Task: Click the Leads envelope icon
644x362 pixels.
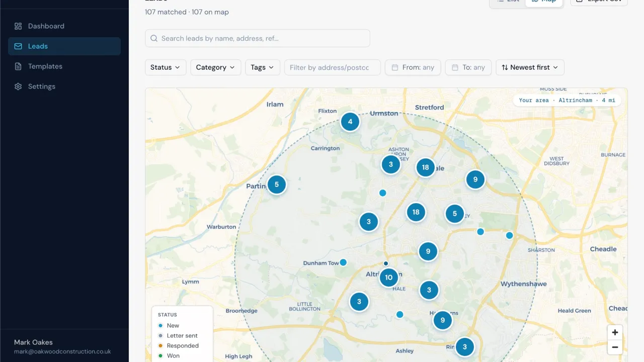Action: pyautogui.click(x=18, y=46)
